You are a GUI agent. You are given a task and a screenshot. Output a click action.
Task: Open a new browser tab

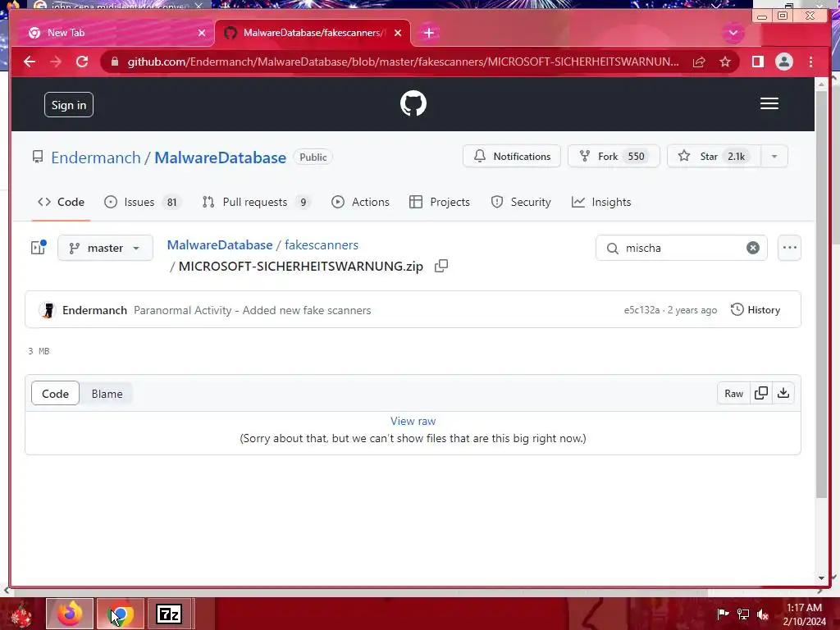[x=428, y=33]
